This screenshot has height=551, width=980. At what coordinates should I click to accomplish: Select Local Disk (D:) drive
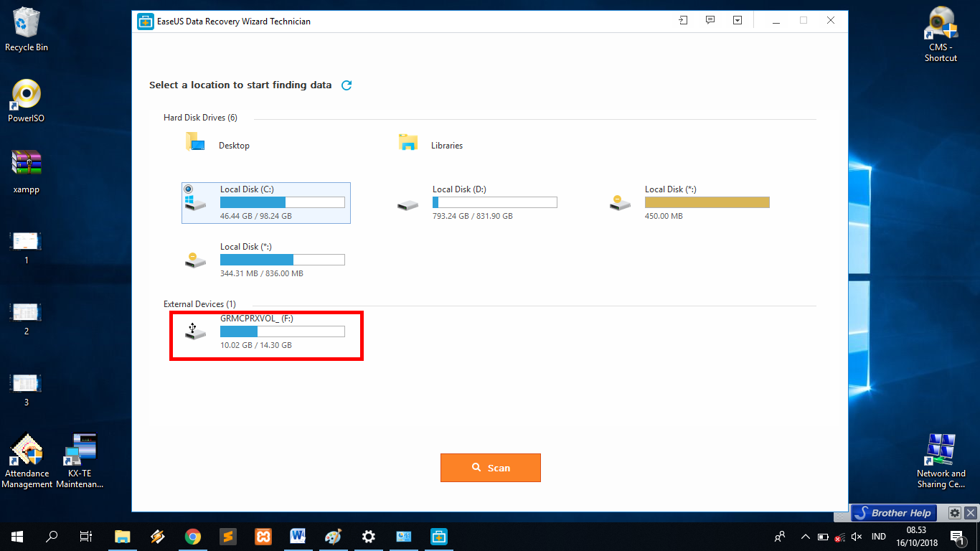pyautogui.click(x=477, y=203)
